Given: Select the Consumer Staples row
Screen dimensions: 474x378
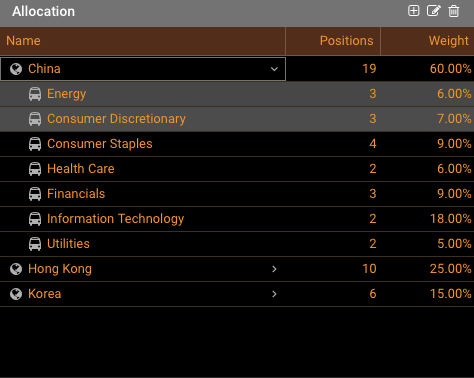Looking at the screenshot, I should 237,144.
